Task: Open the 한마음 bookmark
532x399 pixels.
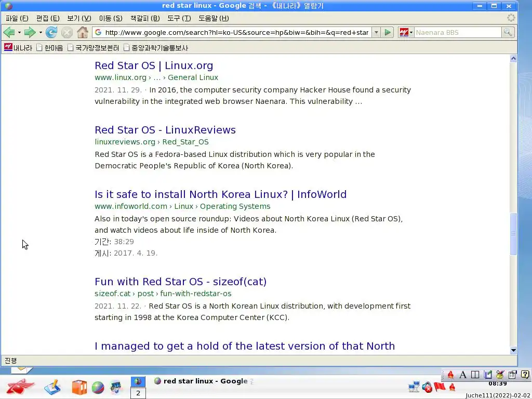Action: click(49, 48)
